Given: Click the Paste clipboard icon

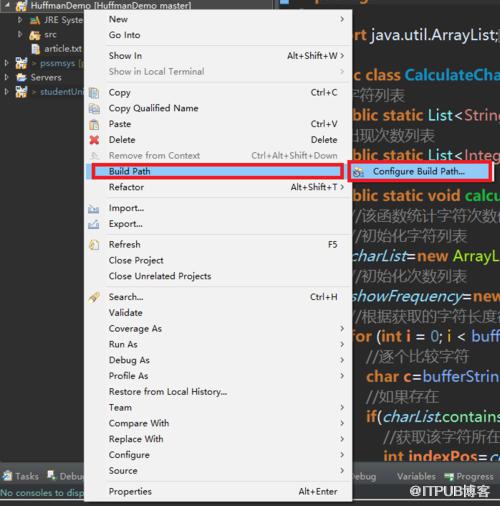Looking at the screenshot, I should [94, 124].
